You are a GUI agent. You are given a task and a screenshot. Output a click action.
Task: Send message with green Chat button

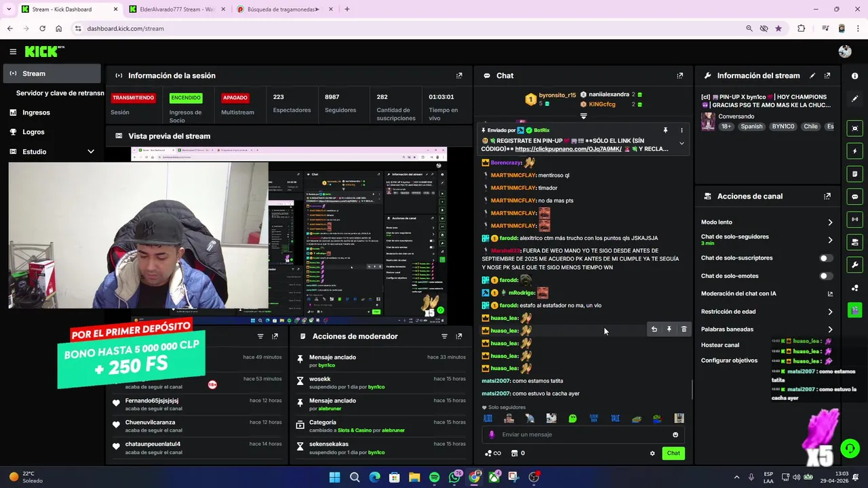point(673,453)
